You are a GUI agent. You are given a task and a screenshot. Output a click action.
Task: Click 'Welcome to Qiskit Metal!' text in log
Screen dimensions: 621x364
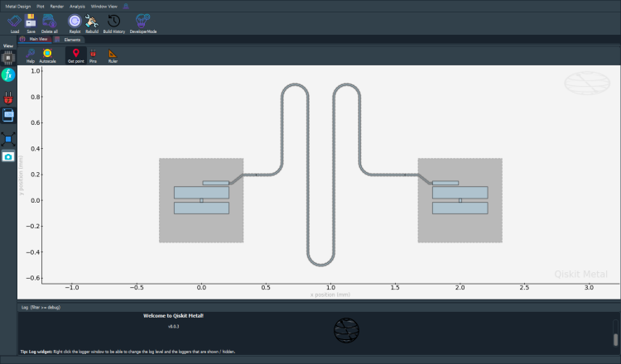(x=174, y=316)
